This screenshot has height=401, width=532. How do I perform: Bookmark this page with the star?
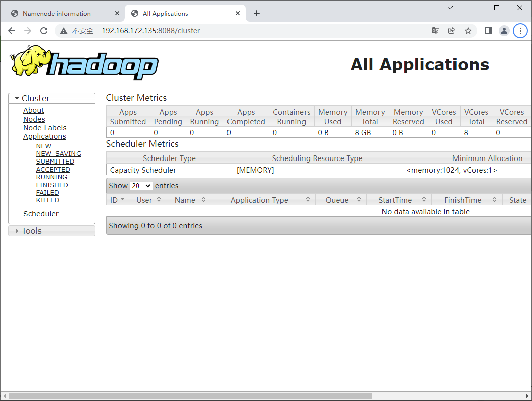click(x=468, y=31)
